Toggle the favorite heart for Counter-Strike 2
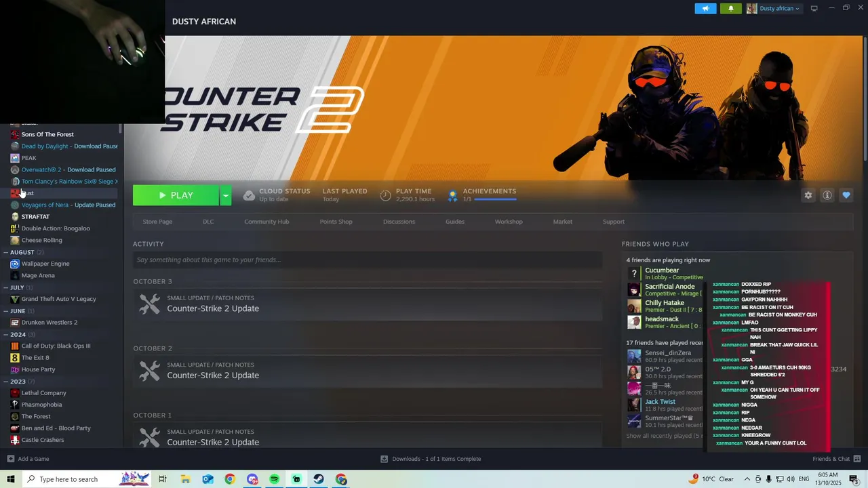 [846, 195]
